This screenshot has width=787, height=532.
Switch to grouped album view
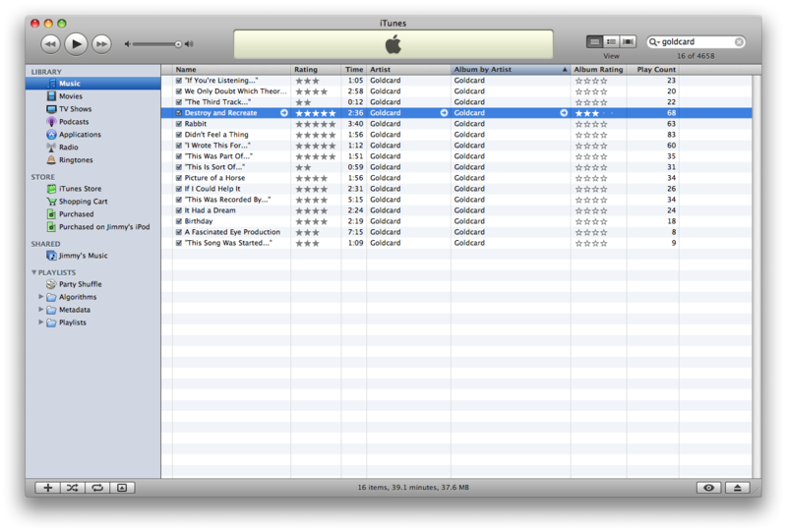611,41
